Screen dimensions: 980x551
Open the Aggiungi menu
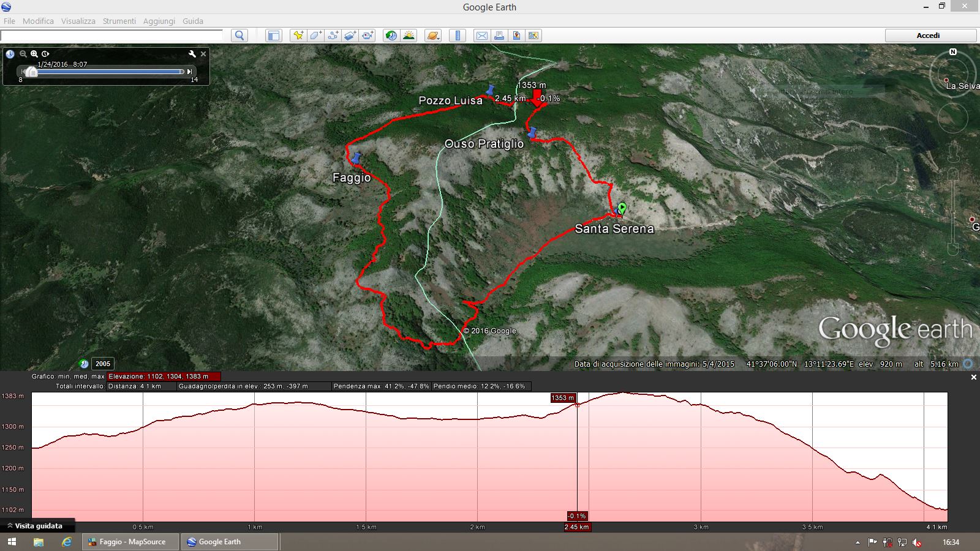tap(159, 21)
